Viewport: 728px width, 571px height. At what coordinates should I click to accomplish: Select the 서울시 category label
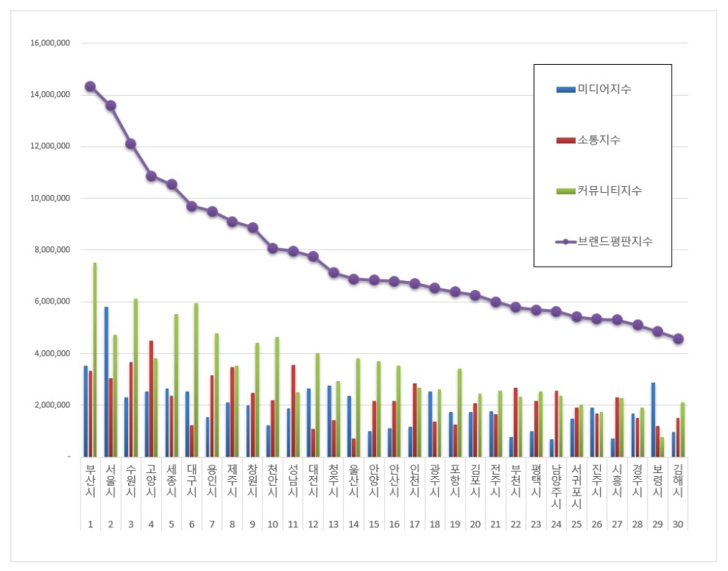click(111, 480)
